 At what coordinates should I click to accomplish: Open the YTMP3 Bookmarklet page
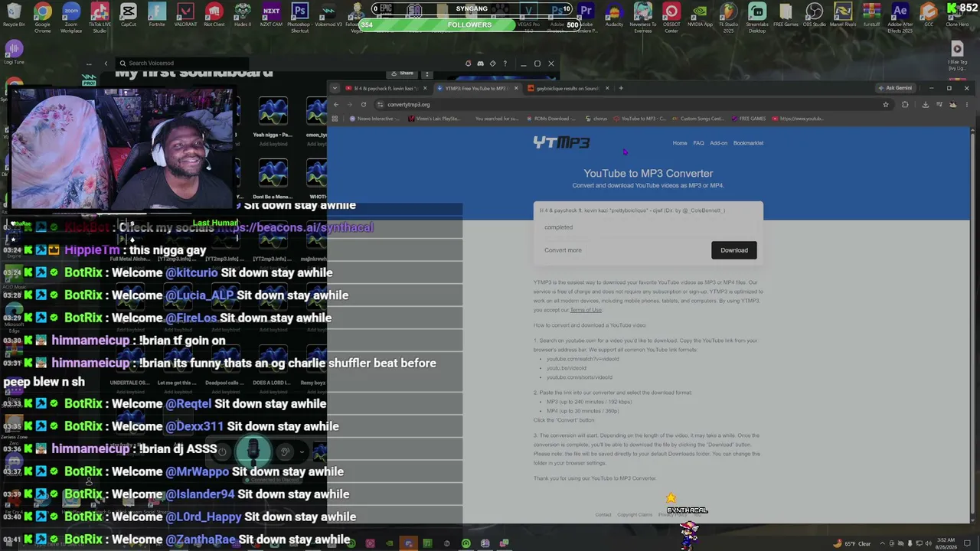(x=748, y=143)
